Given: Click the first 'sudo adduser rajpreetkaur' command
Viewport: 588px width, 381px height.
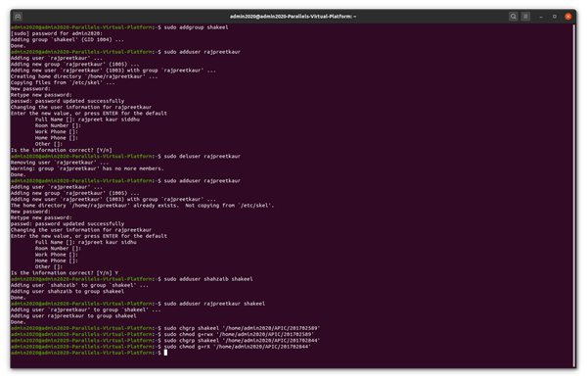Looking at the screenshot, I should pos(203,52).
